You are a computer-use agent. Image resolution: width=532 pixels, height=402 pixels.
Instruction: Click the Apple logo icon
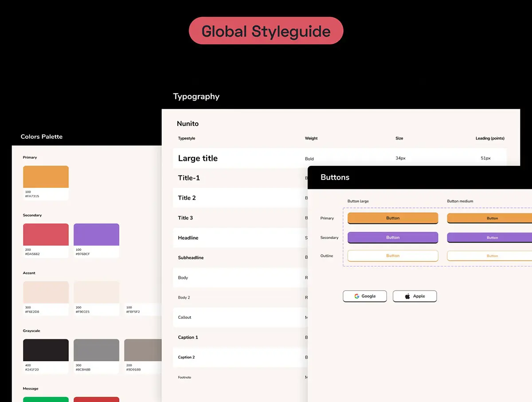pyautogui.click(x=407, y=296)
